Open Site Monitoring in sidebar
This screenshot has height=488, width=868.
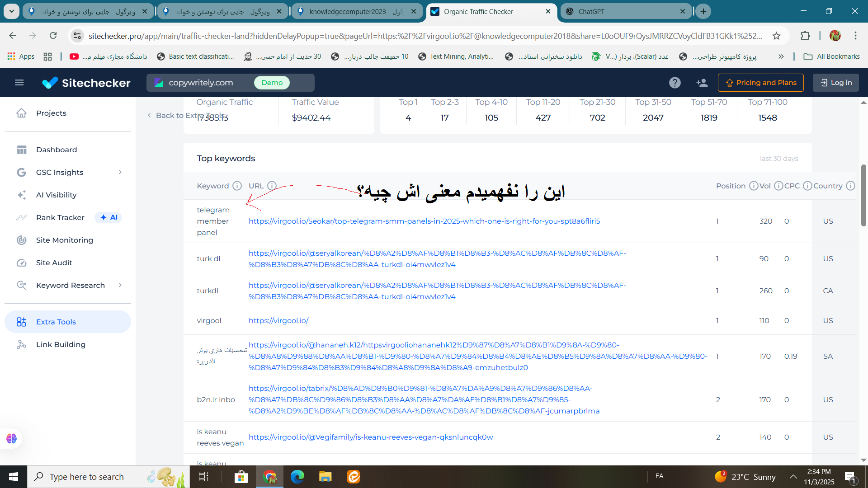click(64, 240)
